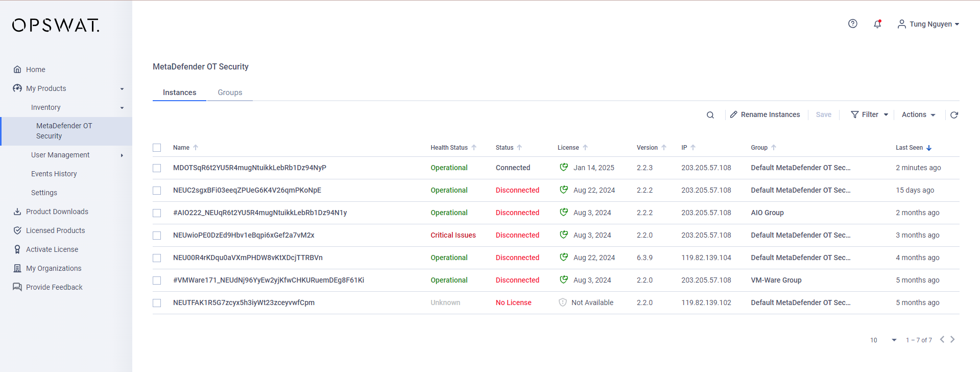
Task: Open the help question mark icon
Action: [x=852, y=24]
